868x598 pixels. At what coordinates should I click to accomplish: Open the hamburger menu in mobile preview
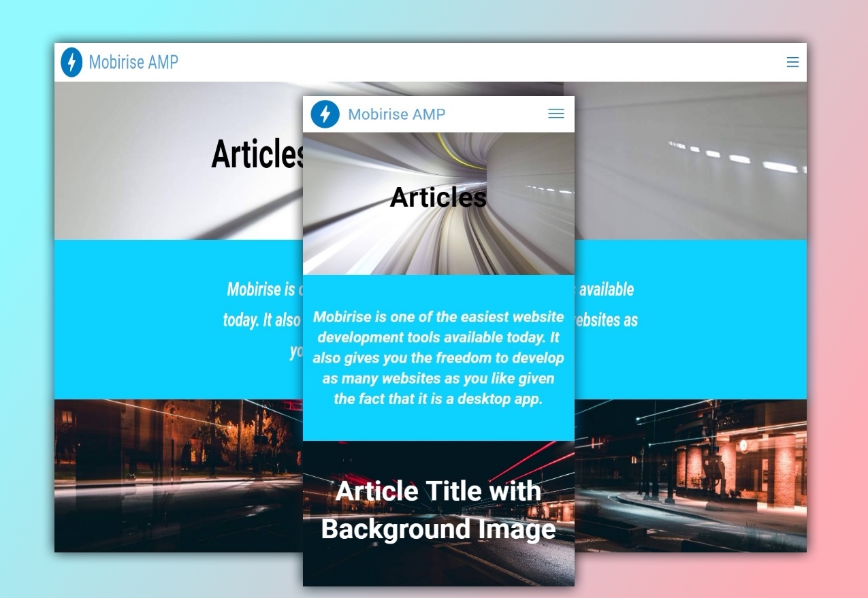pos(556,114)
